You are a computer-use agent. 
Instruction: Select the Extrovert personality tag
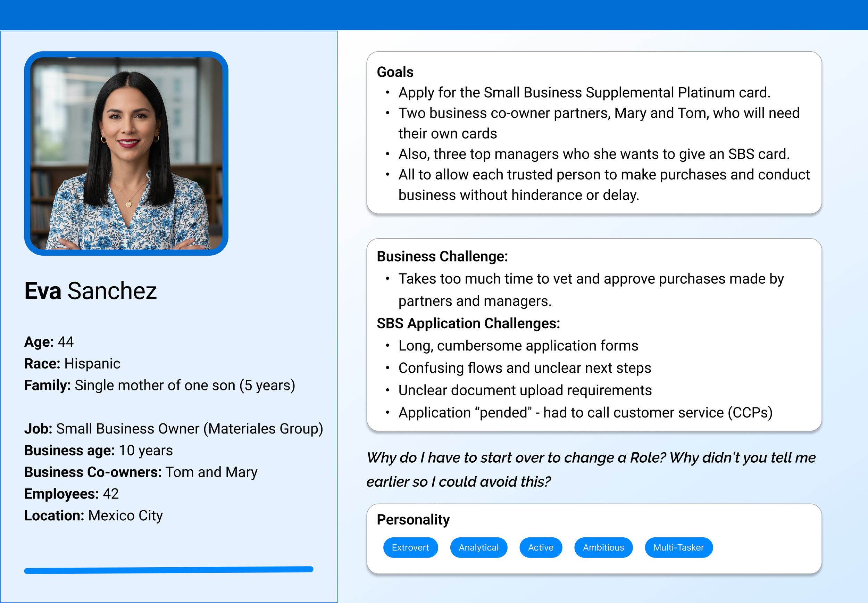(x=410, y=547)
